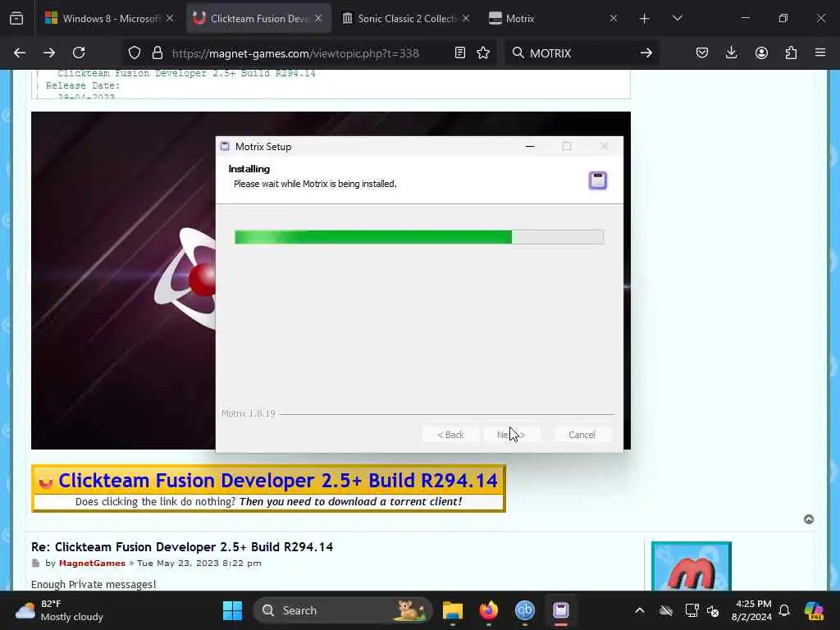Screen dimensions: 840x630
Task: Click the torrent client download notice
Action: (268, 501)
